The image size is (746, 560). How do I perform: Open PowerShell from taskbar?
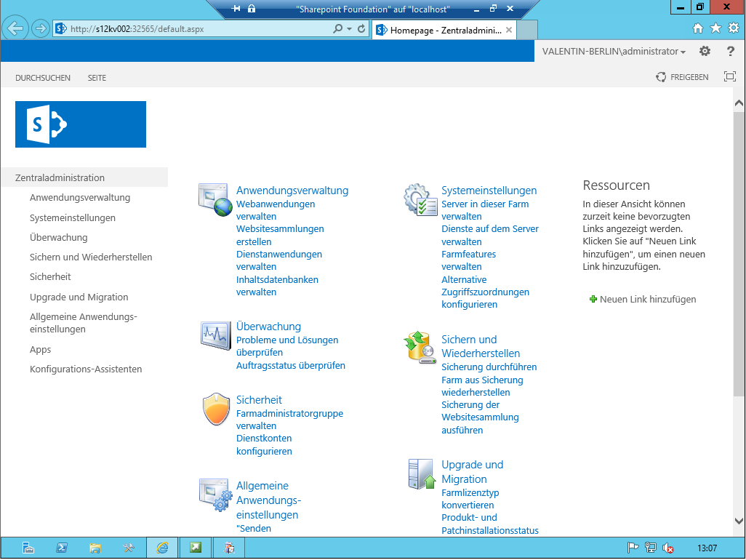61,548
